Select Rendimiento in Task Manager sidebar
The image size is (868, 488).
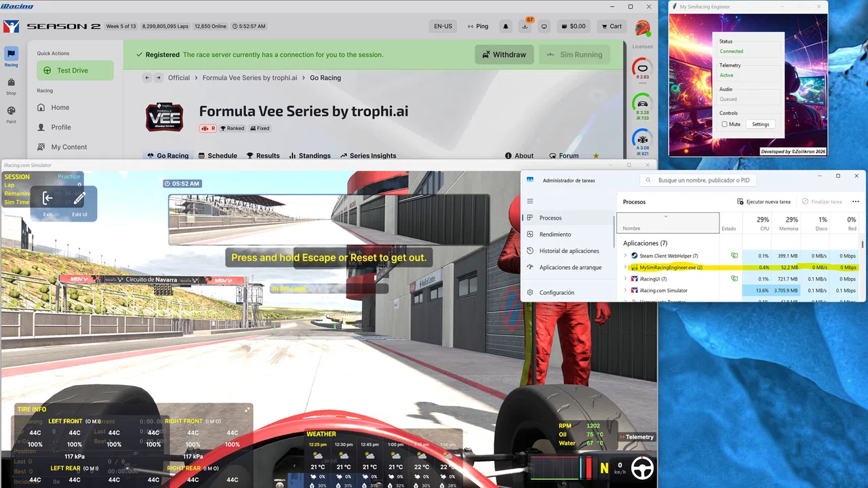(x=568, y=235)
